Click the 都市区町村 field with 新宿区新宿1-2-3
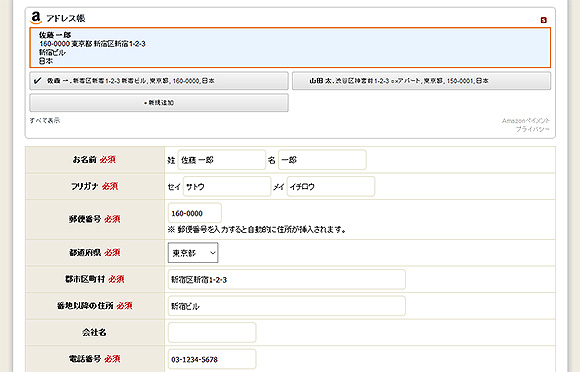580x372 pixels. [x=287, y=279]
